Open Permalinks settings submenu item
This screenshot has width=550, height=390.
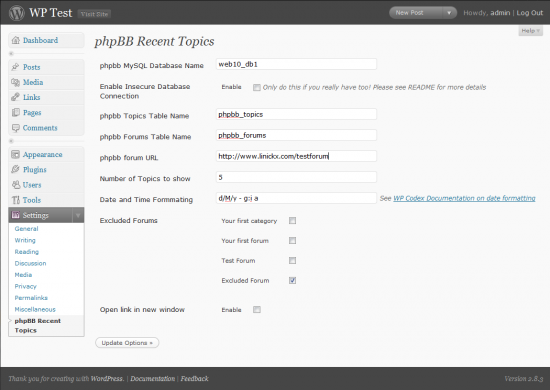pyautogui.click(x=31, y=298)
